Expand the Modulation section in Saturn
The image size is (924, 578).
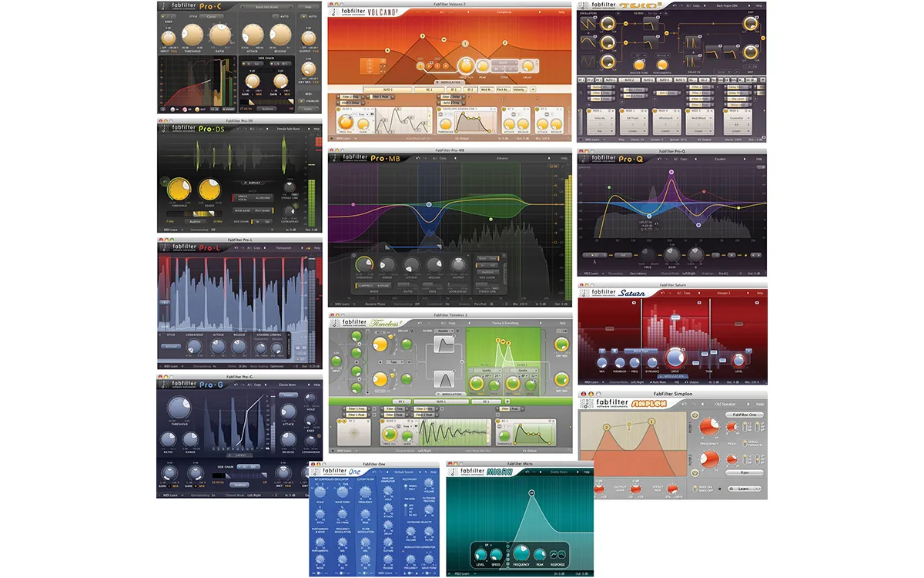[674, 376]
